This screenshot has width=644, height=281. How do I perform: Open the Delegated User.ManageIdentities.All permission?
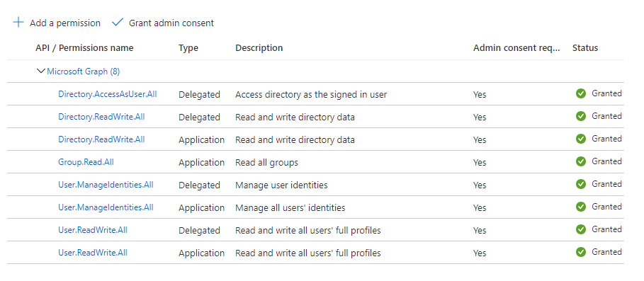coord(106,185)
